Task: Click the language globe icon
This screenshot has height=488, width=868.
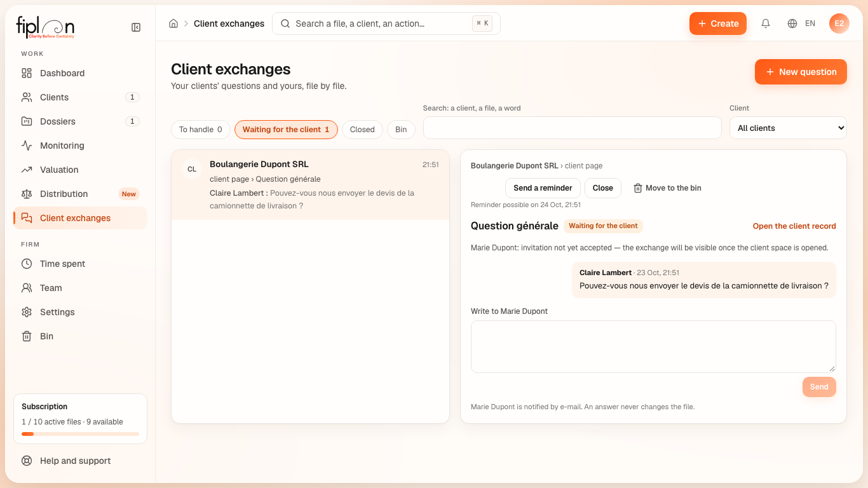Action: pos(792,24)
